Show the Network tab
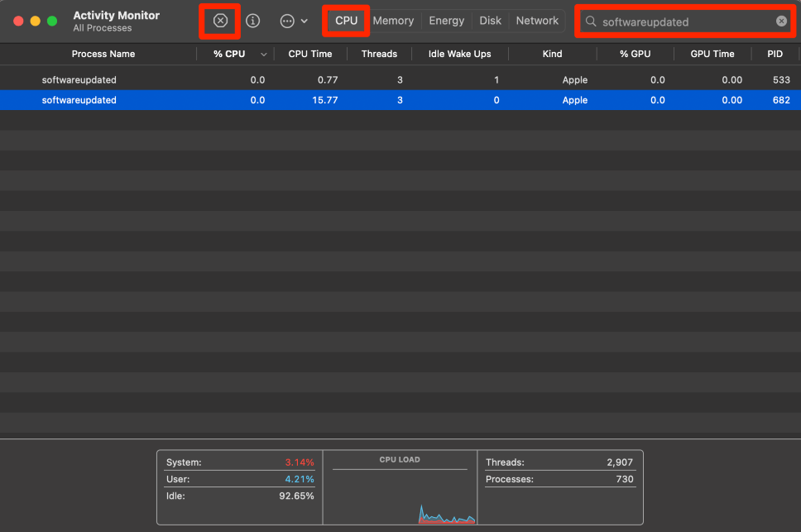The height and width of the screenshot is (532, 801). point(537,21)
